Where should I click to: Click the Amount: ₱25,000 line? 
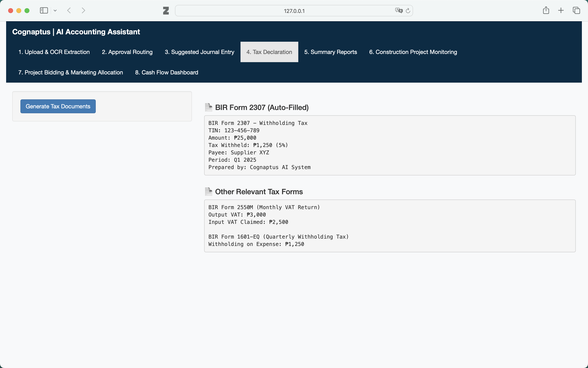(x=232, y=138)
